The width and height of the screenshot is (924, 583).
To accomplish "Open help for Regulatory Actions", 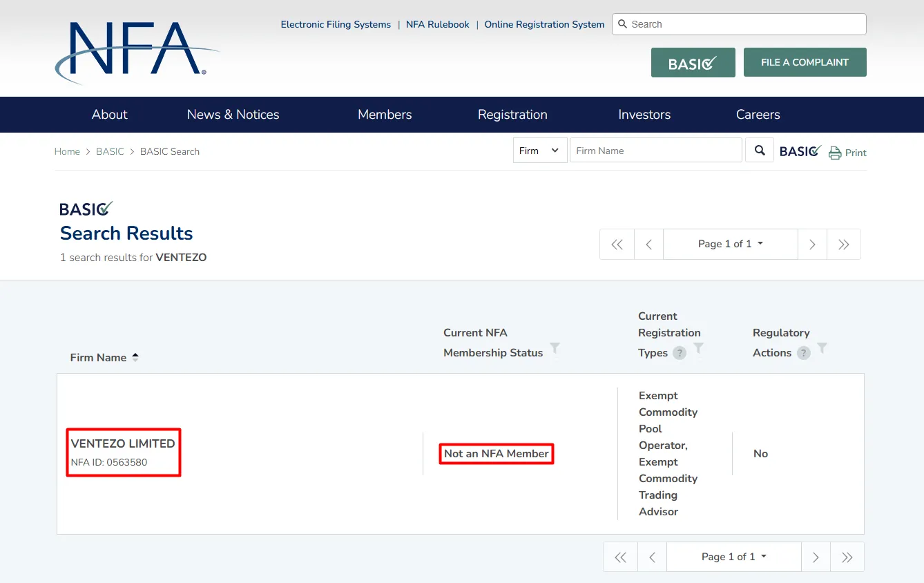I will pyautogui.click(x=803, y=353).
